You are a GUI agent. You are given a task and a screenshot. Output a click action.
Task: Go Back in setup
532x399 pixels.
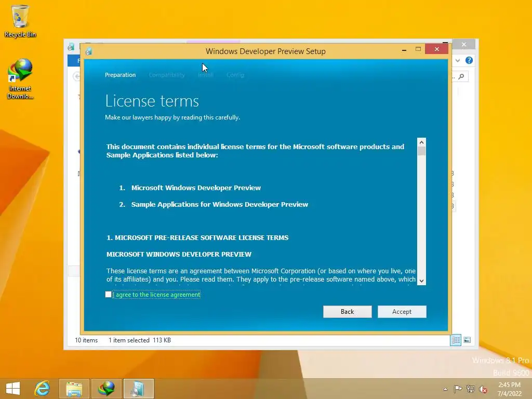pyautogui.click(x=347, y=312)
